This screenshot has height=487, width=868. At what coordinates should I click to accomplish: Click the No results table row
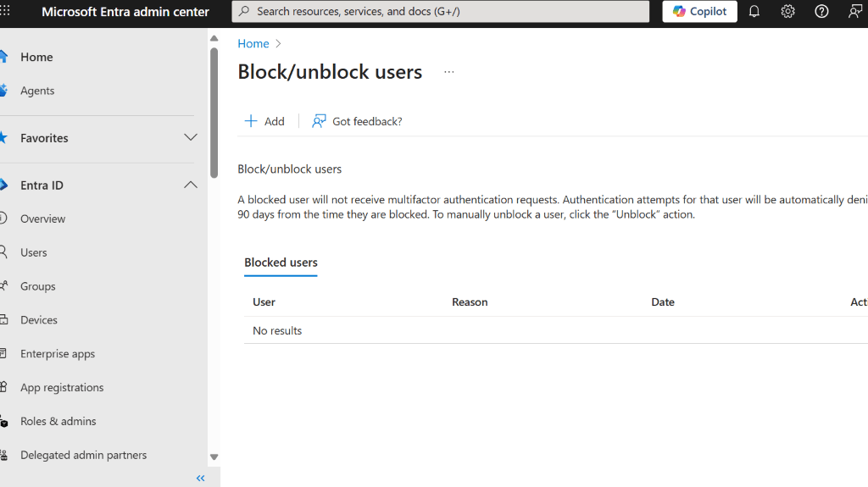coord(556,330)
